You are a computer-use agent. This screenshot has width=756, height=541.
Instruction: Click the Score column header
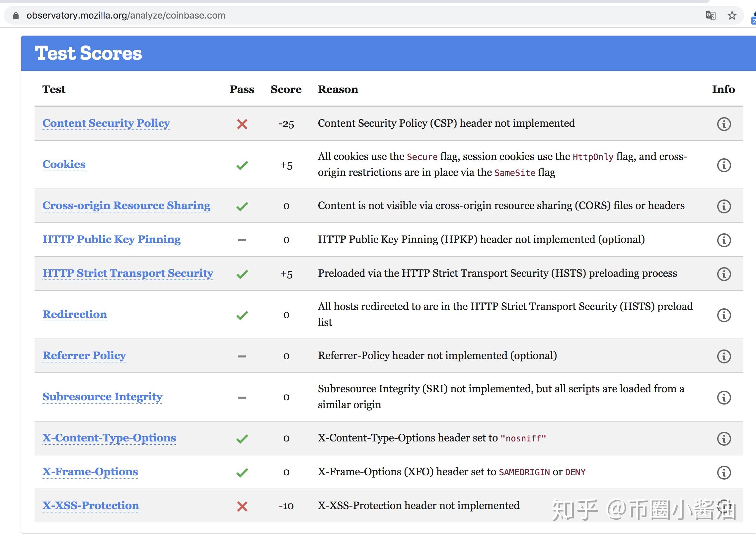(286, 89)
